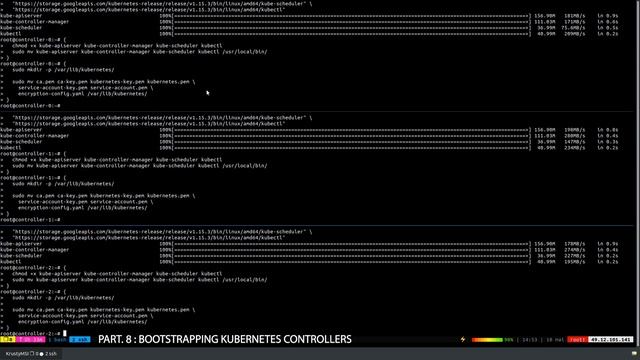Switch to the '1 bash' tmux window

pos(57,340)
